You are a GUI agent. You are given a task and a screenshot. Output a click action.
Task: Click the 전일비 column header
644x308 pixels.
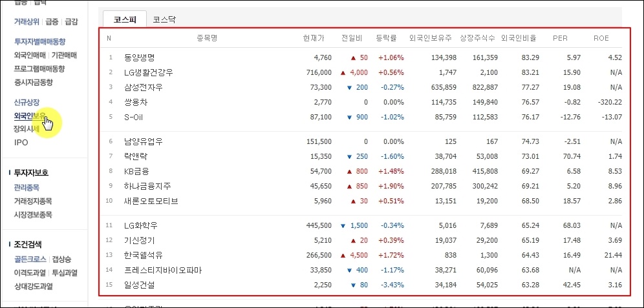352,39
